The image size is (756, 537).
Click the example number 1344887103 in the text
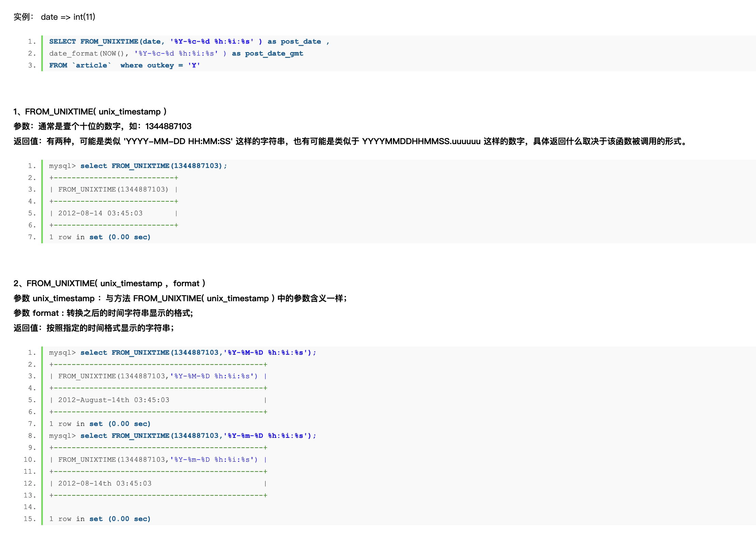[168, 126]
